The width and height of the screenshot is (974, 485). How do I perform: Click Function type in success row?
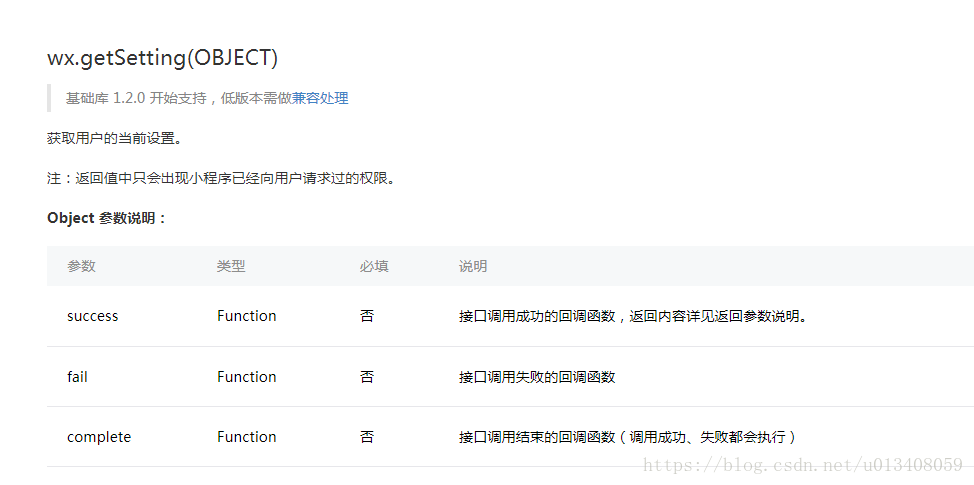coord(247,316)
